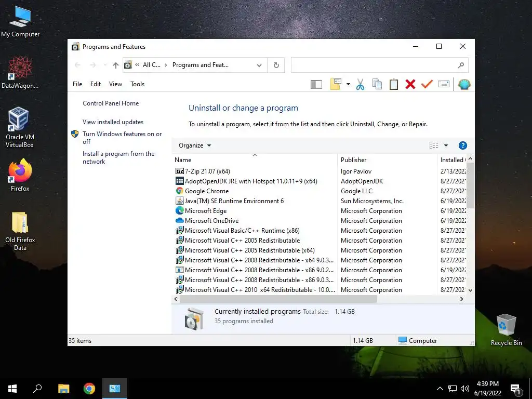The height and width of the screenshot is (399, 532).
Task: Open the Edit menu
Action: point(96,84)
